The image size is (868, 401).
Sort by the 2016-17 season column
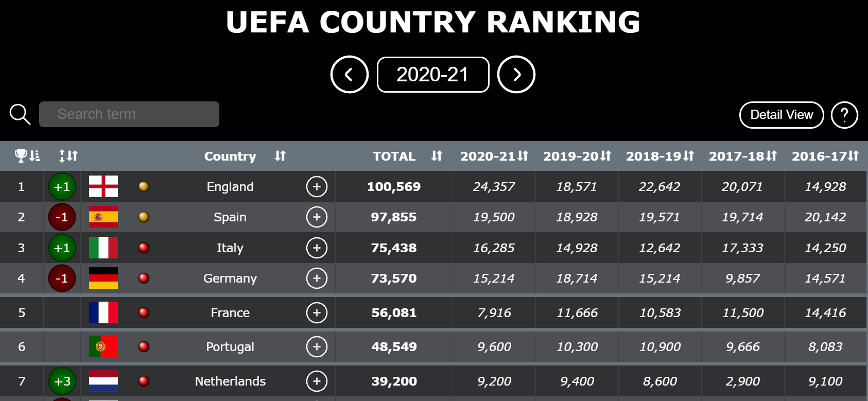(853, 155)
